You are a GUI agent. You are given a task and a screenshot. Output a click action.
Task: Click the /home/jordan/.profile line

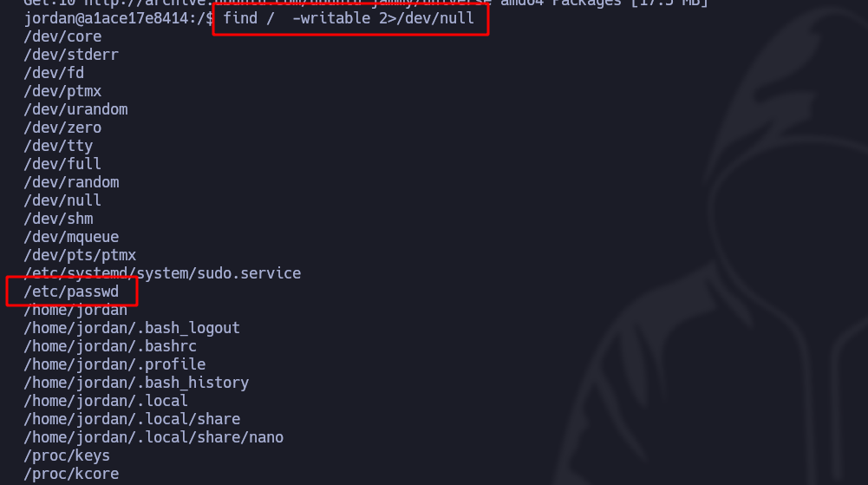click(114, 364)
